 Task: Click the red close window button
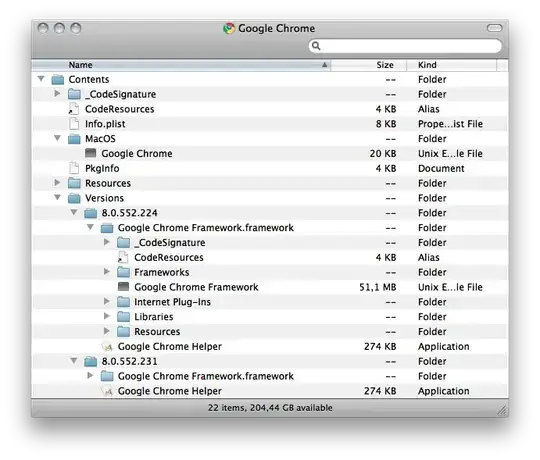pos(43,28)
